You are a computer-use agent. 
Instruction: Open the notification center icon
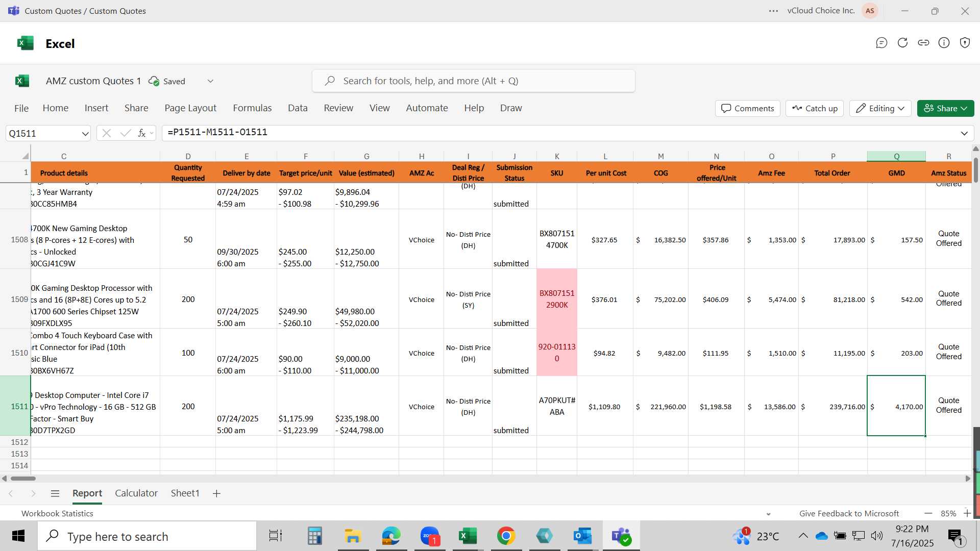(x=955, y=536)
